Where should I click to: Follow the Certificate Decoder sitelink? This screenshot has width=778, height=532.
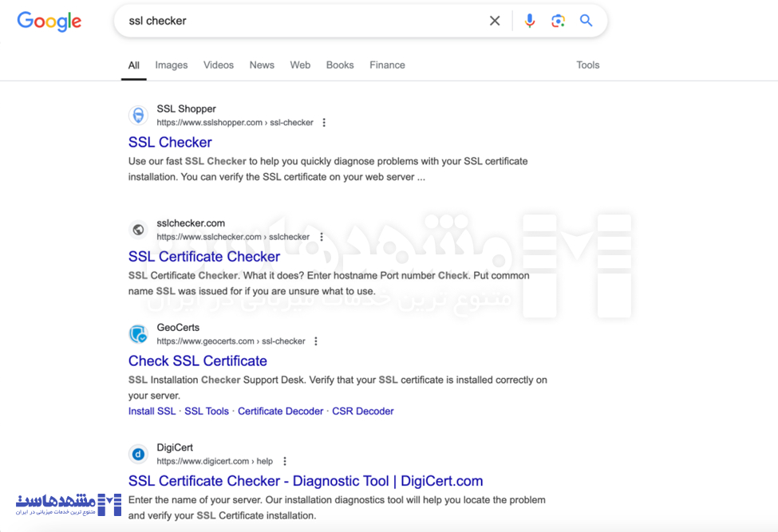coord(280,412)
